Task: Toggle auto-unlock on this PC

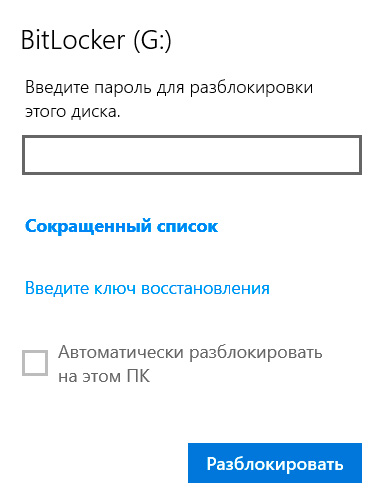Action: (35, 363)
